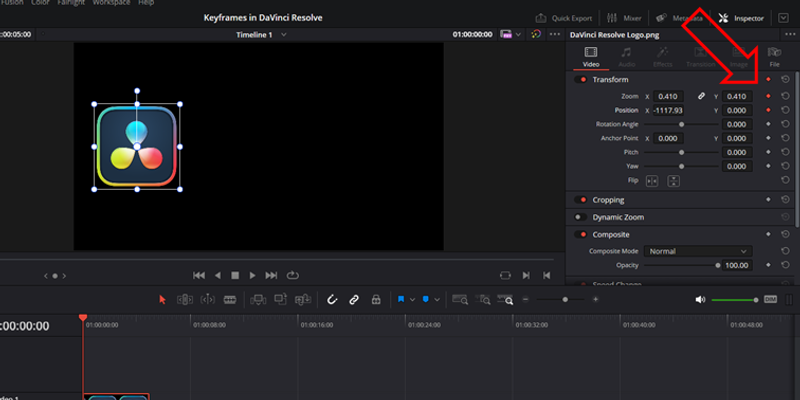Viewport: 800px width, 400px height.
Task: Open the Workspace menu
Action: [109, 2]
